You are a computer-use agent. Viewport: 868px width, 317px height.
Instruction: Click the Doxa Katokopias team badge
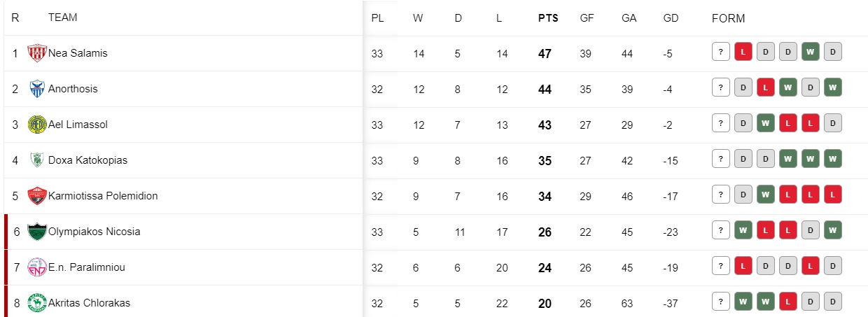(x=36, y=160)
